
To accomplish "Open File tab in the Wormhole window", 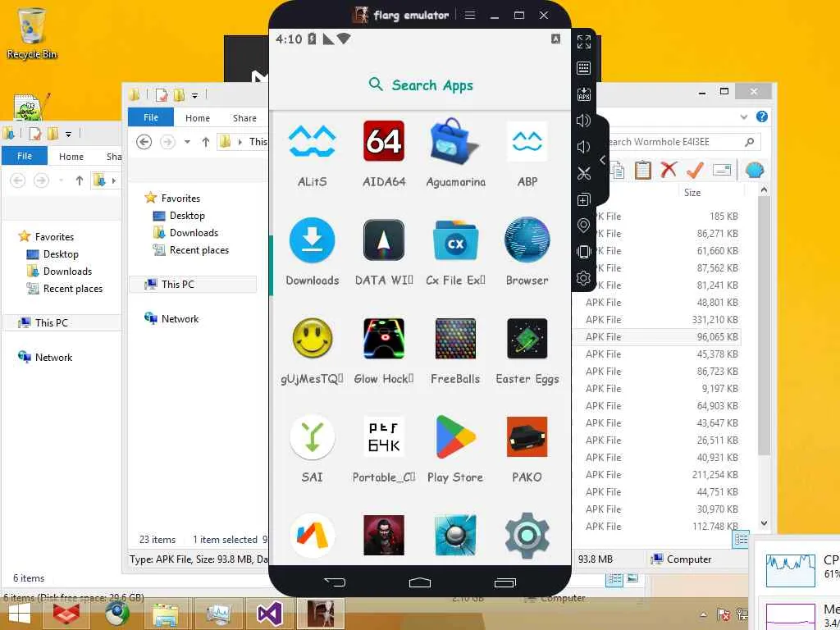I will 151,117.
